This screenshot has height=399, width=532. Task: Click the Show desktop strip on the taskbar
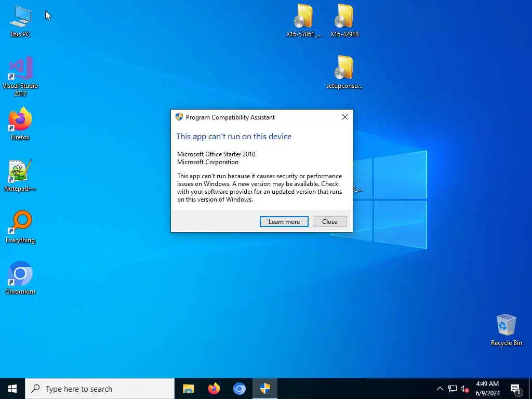pos(530,389)
